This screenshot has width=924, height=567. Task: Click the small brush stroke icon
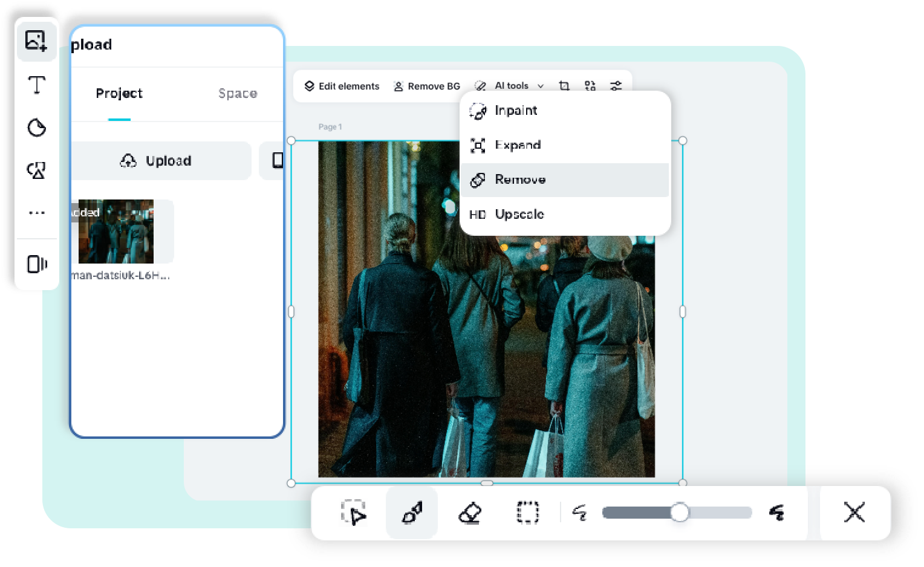coord(579,513)
